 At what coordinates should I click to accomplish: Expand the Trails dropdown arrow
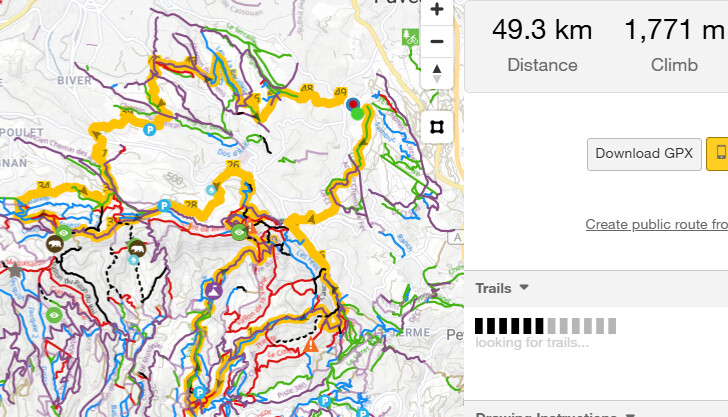point(524,287)
